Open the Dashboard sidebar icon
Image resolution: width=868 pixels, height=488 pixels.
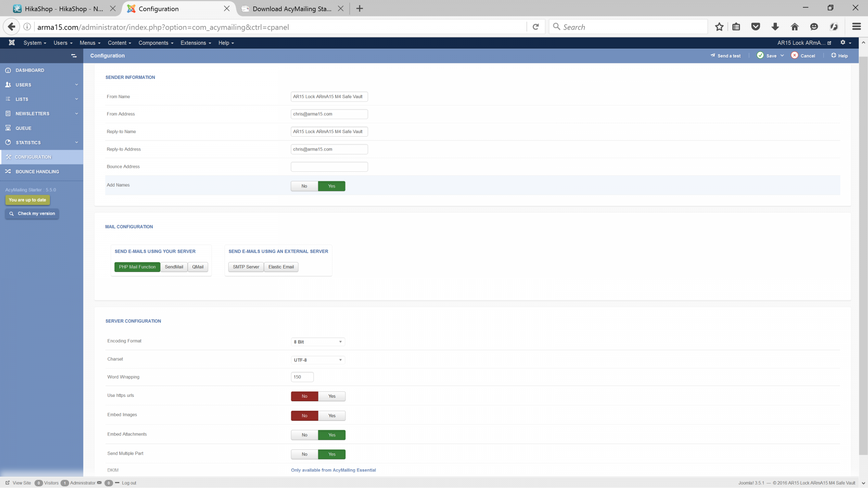[8, 70]
